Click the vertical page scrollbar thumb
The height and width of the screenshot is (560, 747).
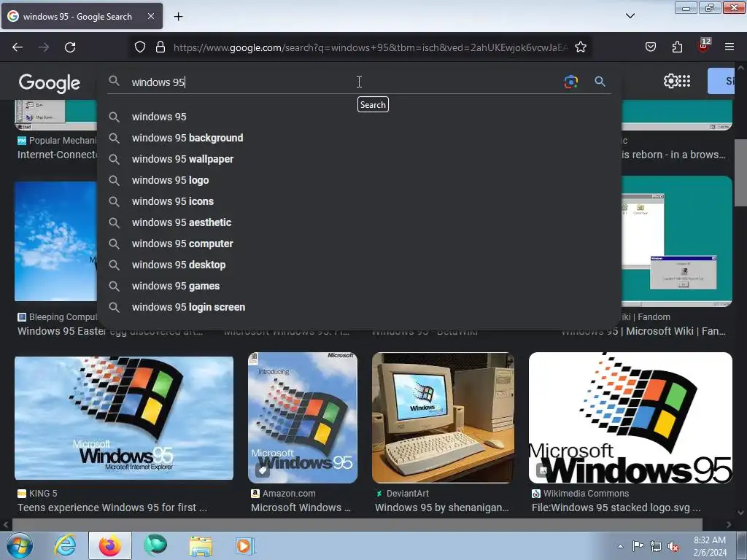coord(740,174)
